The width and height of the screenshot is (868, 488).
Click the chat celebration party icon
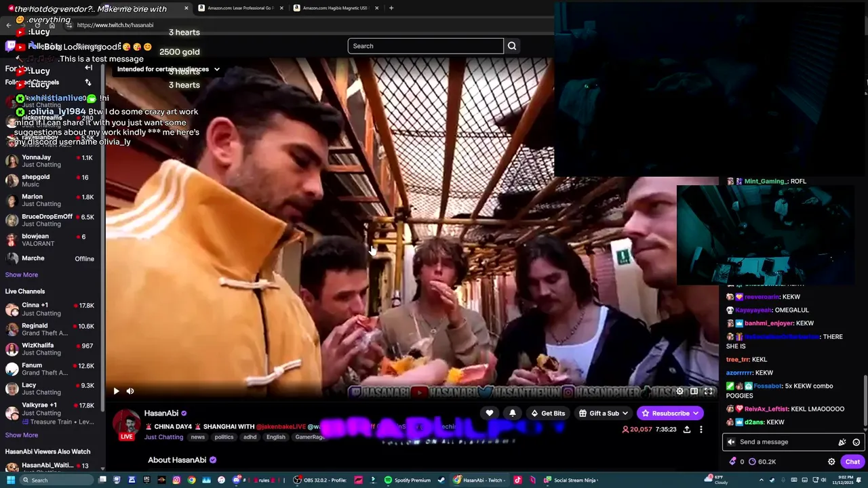click(x=842, y=442)
